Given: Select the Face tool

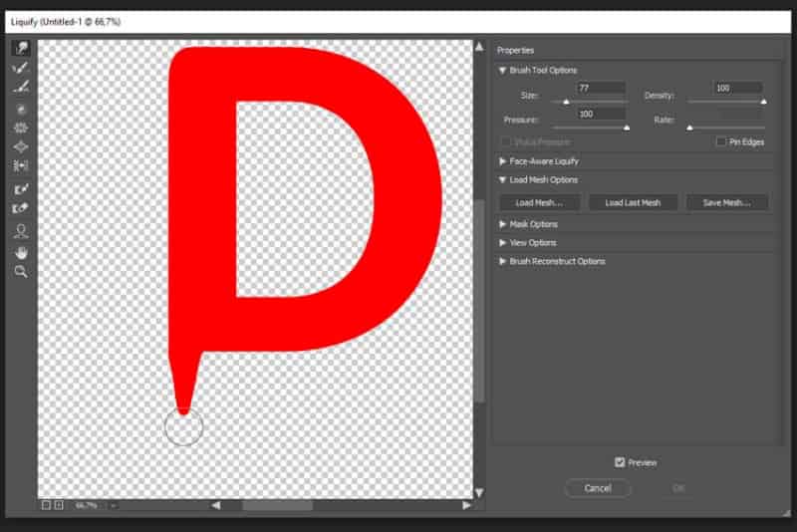Looking at the screenshot, I should [21, 231].
